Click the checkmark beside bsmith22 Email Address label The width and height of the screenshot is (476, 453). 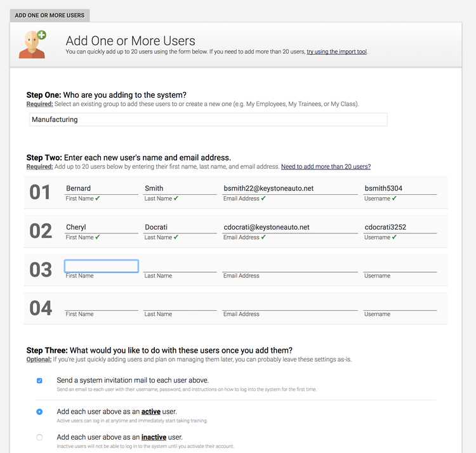[x=263, y=198]
